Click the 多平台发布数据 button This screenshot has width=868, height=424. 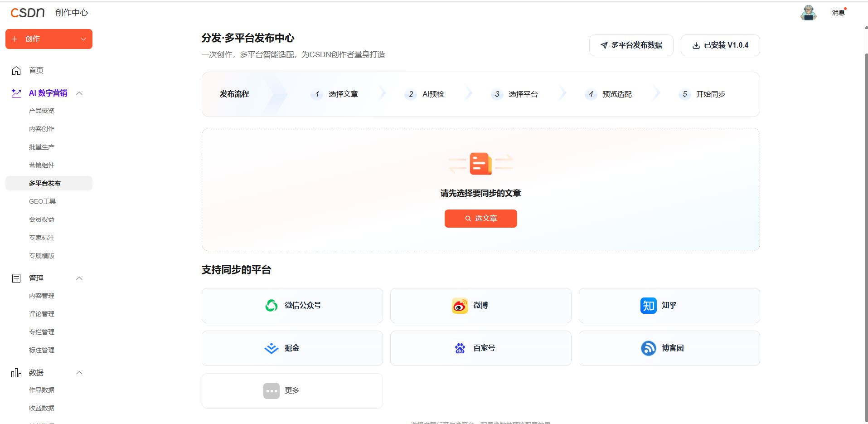click(x=631, y=45)
